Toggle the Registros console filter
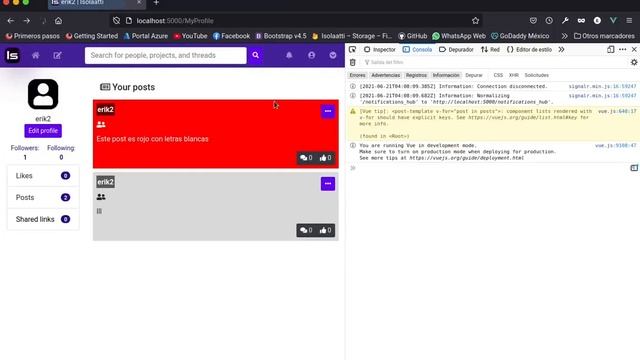Viewport: 640px width, 360px height. [416, 75]
